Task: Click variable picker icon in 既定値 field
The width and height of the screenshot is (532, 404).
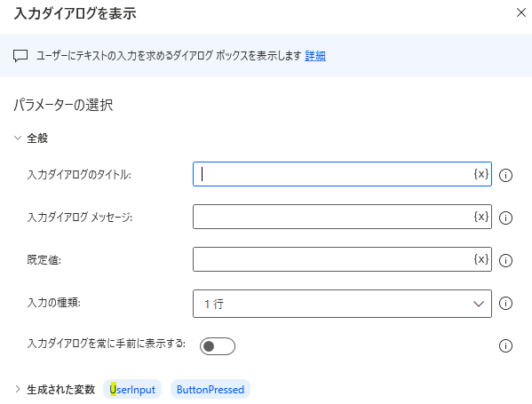Action: click(481, 259)
